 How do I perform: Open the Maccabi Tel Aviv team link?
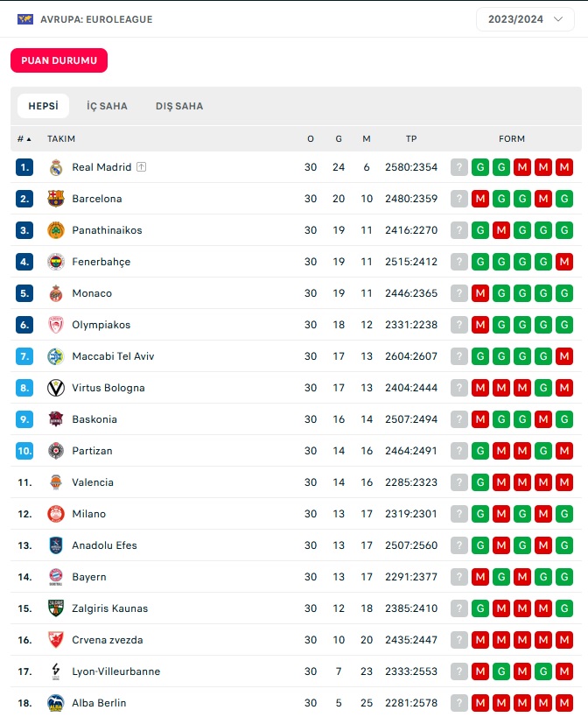pyautogui.click(x=113, y=356)
